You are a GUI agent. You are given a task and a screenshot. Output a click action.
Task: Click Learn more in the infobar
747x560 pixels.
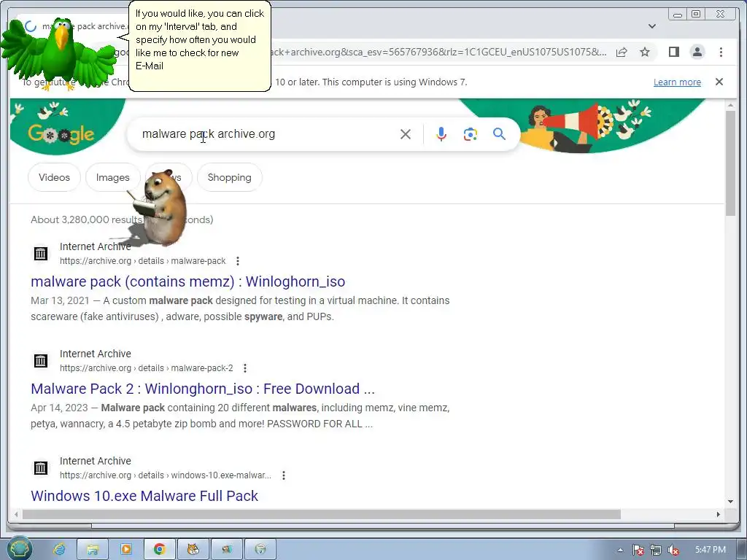click(677, 82)
